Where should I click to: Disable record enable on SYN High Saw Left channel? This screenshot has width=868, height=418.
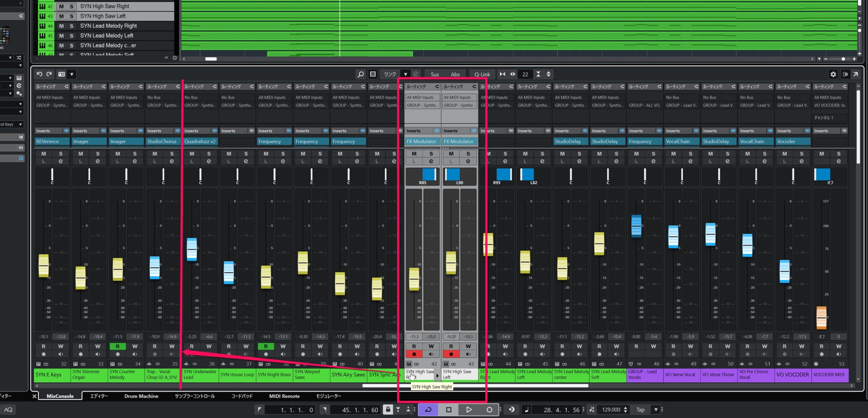pos(451,354)
